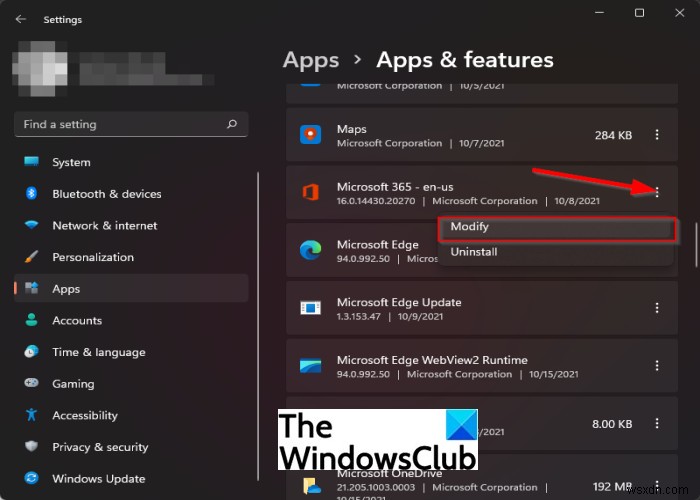Click the Bluetooth icon in the sidebar
This screenshot has height=500, width=700.
[31, 193]
